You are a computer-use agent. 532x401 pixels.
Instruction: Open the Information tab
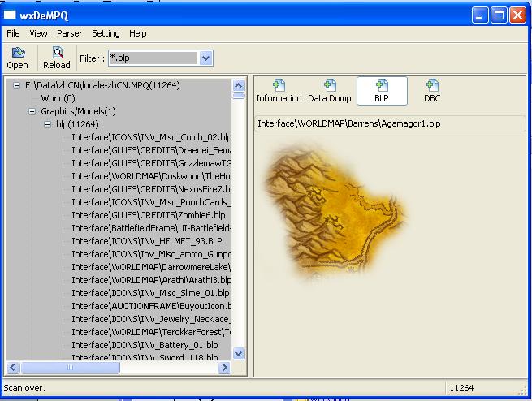[x=279, y=91]
